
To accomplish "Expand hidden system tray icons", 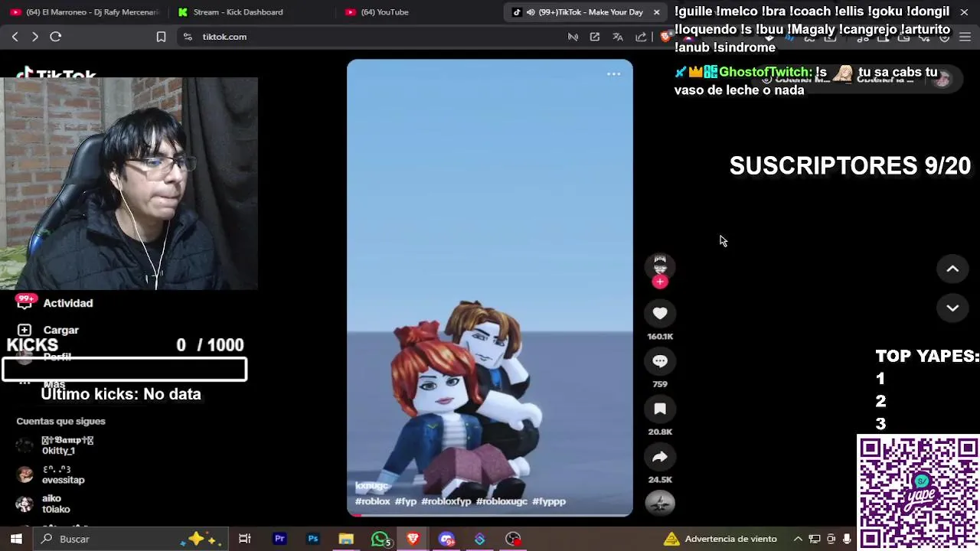I will [798, 539].
